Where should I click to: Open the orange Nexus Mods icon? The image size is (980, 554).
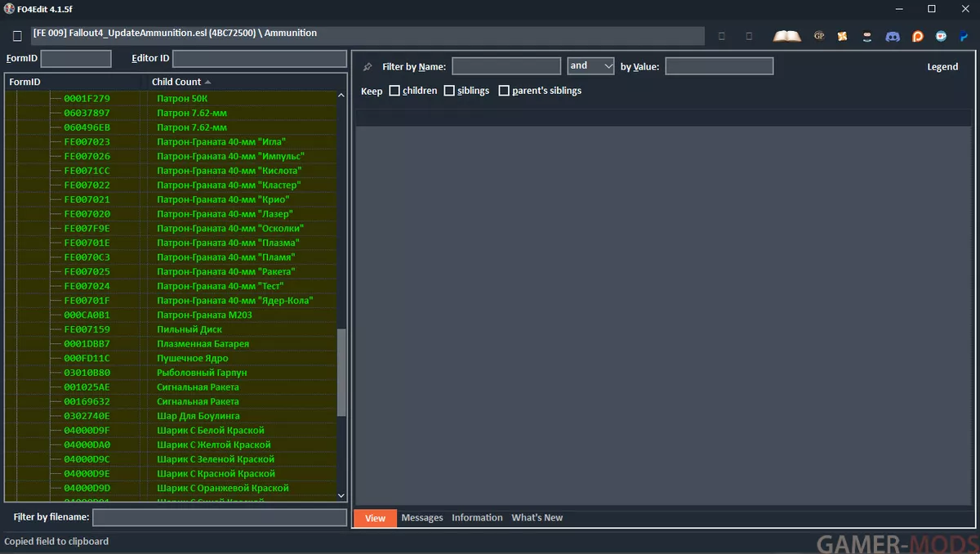pyautogui.click(x=843, y=36)
